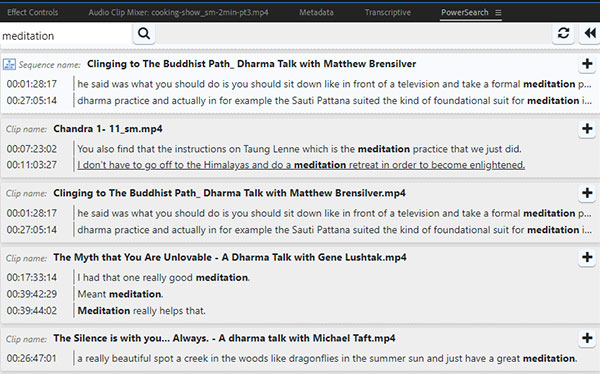Open 'I had that one really good meditation' result

163,278
